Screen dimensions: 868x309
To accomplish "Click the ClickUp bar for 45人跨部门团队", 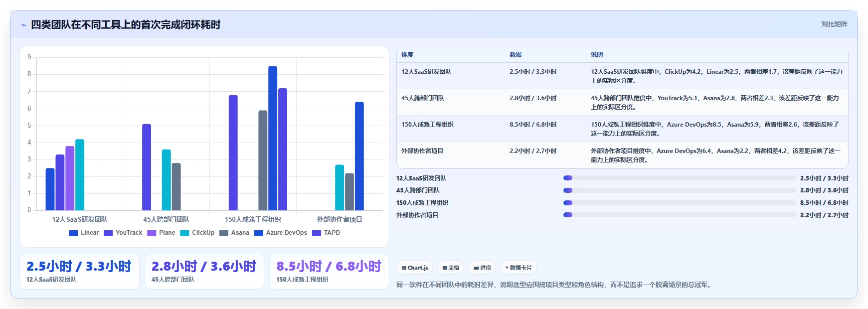I will 167,180.
